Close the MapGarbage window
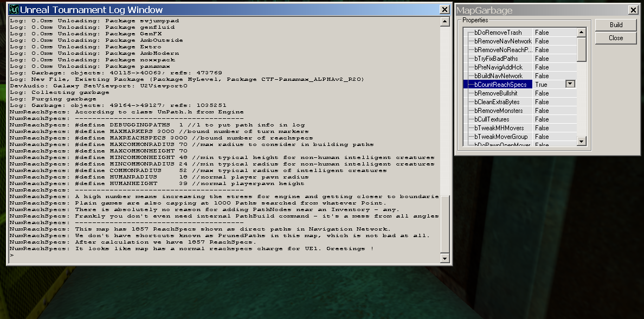This screenshot has height=319, width=644. tap(633, 10)
